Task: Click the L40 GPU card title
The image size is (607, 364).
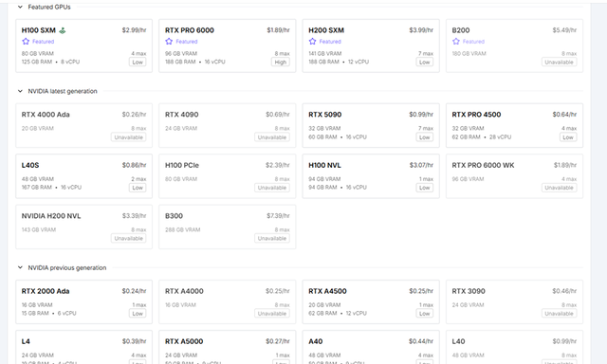Action: pyautogui.click(x=458, y=341)
